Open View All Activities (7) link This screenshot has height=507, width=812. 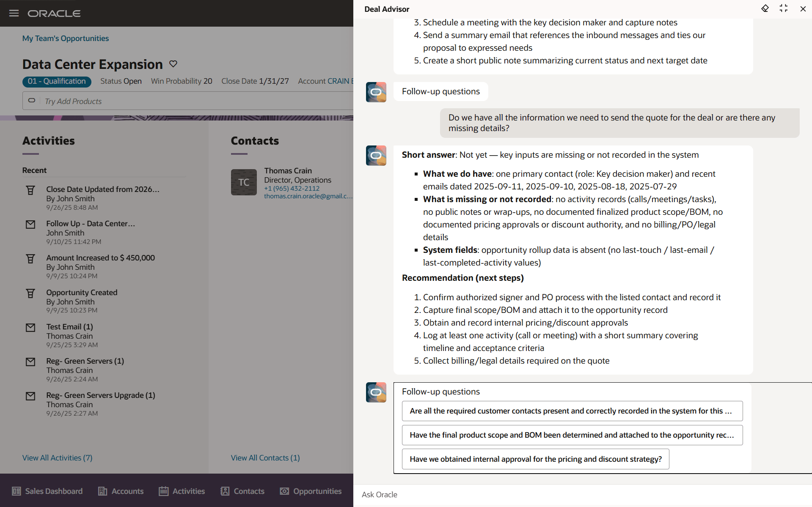(x=57, y=458)
